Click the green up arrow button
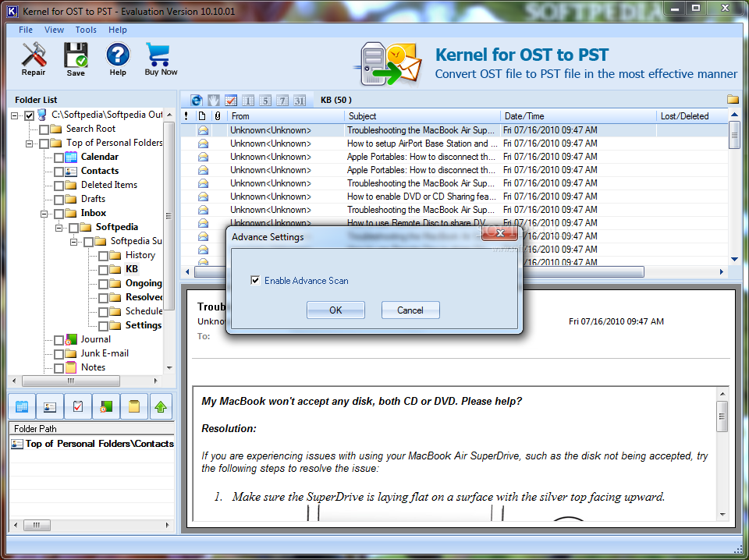 (x=161, y=407)
